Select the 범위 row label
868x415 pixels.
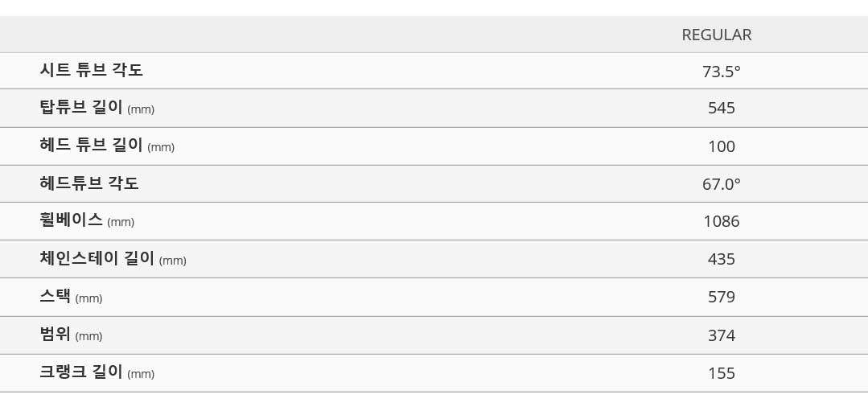click(56, 335)
